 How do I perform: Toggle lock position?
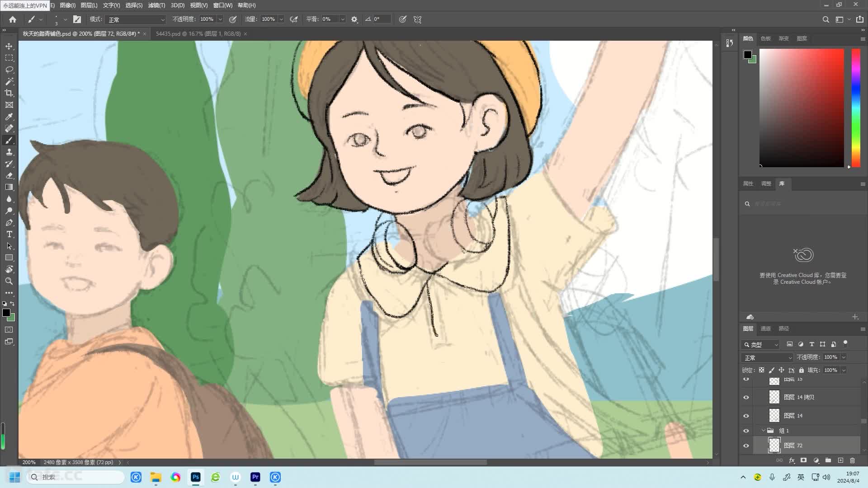click(x=781, y=370)
